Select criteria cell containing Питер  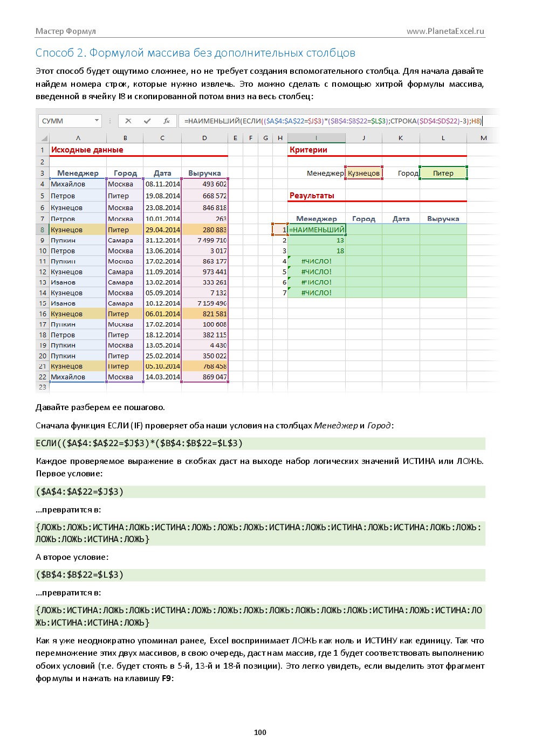(x=443, y=173)
